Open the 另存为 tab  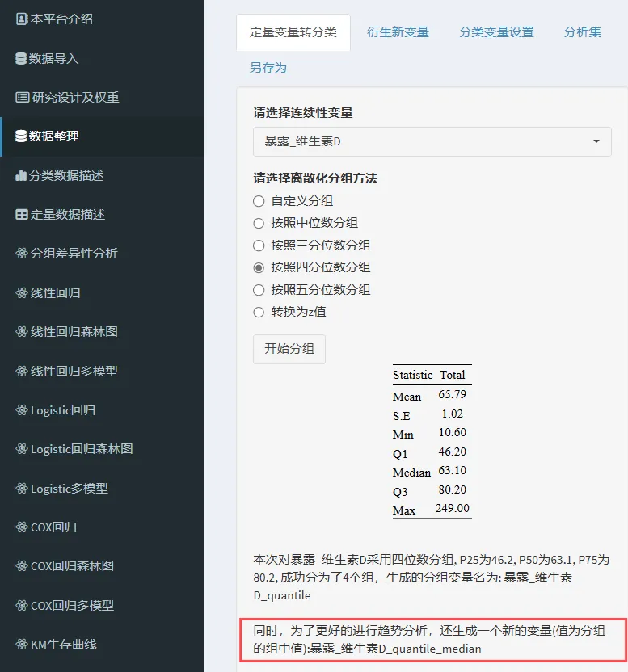coord(268,68)
